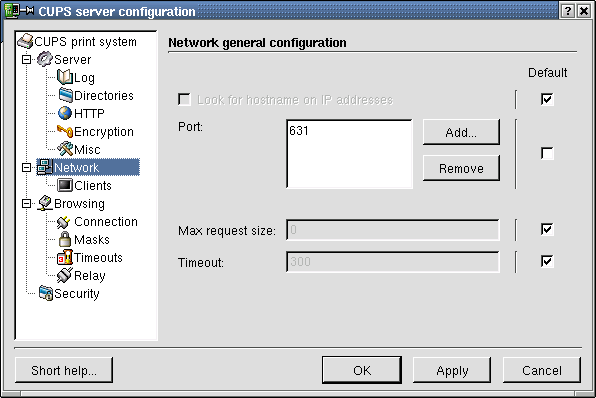The height and width of the screenshot is (398, 596).
Task: Collapse the Server tree node
Action: pyautogui.click(x=26, y=60)
